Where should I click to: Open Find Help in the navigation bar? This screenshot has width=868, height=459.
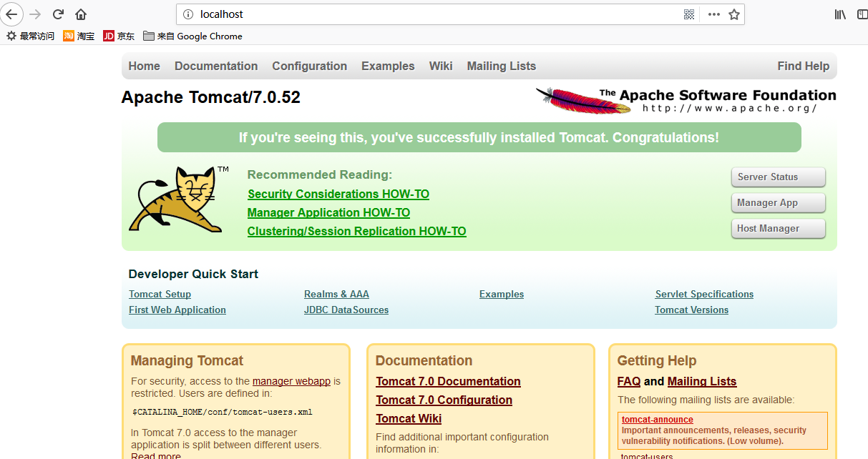pos(804,66)
